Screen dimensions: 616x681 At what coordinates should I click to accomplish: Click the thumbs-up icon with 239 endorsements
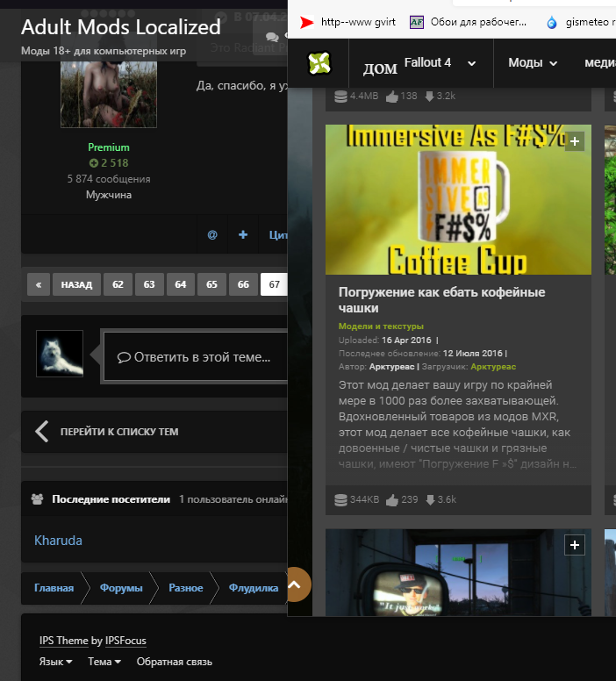coord(391,499)
